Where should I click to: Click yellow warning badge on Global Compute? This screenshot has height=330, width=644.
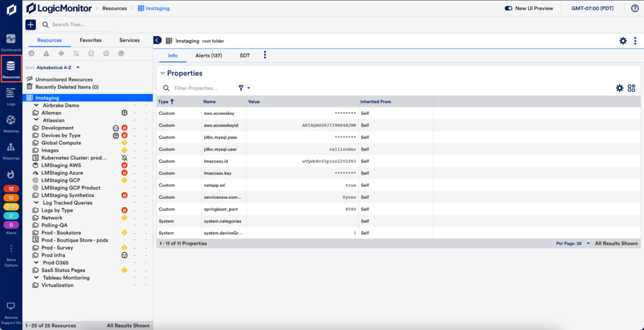point(125,143)
